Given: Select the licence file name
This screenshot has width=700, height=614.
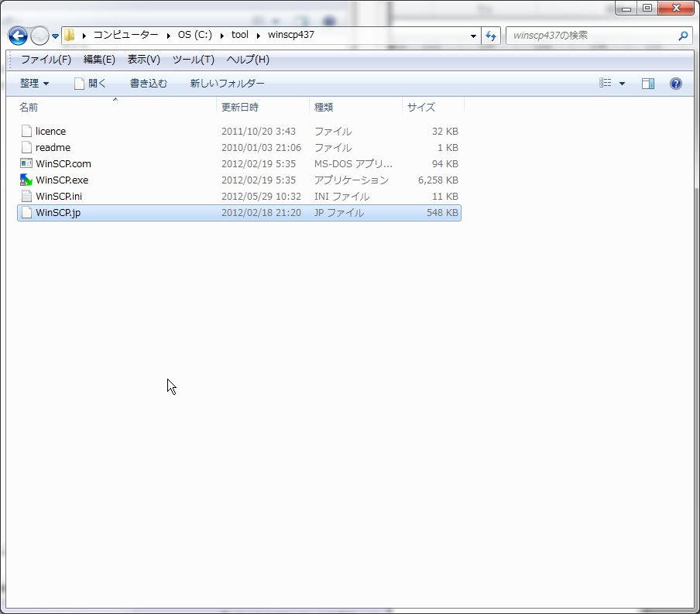Looking at the screenshot, I should [50, 132].
